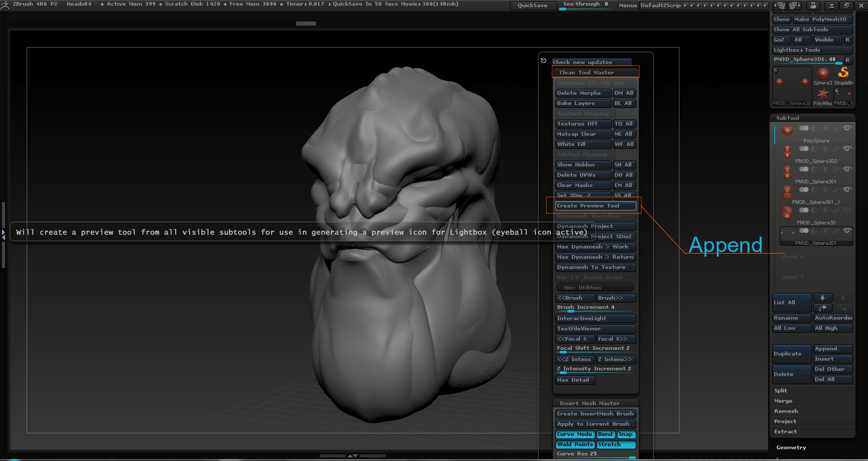Click the Create Preview Tool button
Image resolution: width=868 pixels, height=461 pixels.
click(x=595, y=206)
